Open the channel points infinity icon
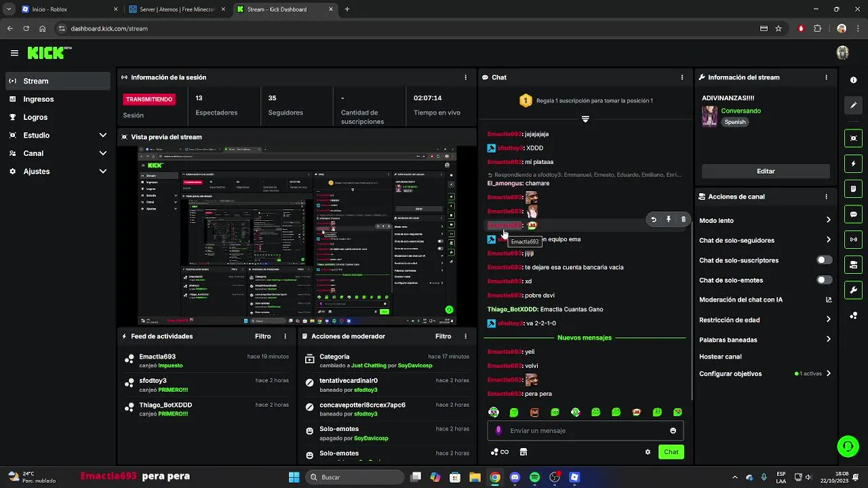Viewport: 868px width, 488px height. 499,452
